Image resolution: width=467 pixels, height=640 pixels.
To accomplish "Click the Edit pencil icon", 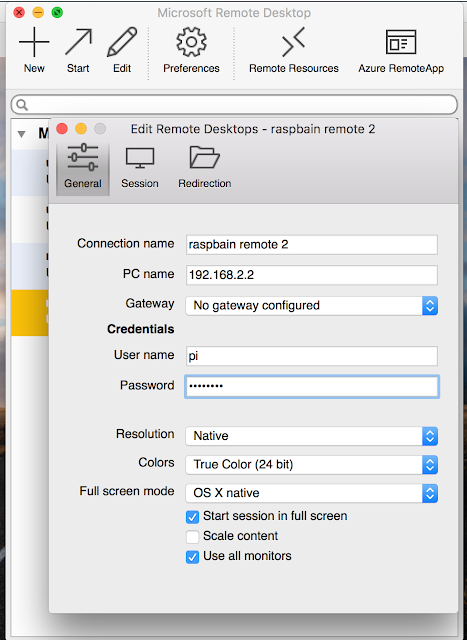I will [122, 42].
